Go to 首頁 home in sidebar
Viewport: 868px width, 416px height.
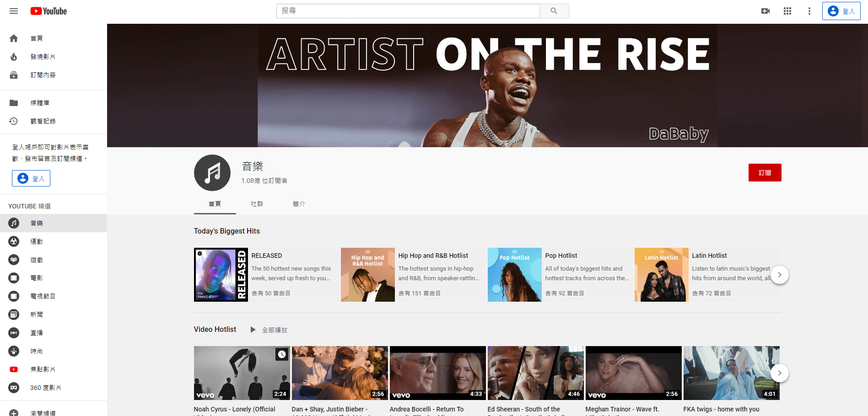point(54,38)
